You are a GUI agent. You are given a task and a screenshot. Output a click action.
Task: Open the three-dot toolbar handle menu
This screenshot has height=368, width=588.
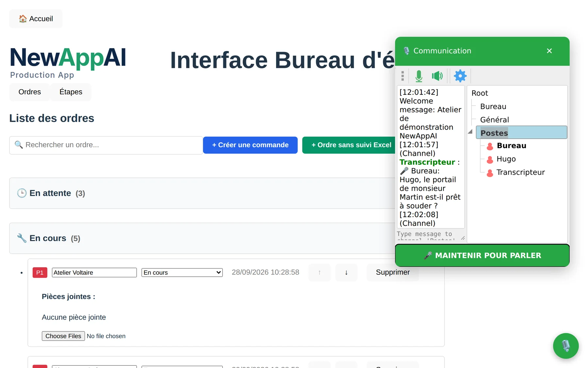click(402, 76)
